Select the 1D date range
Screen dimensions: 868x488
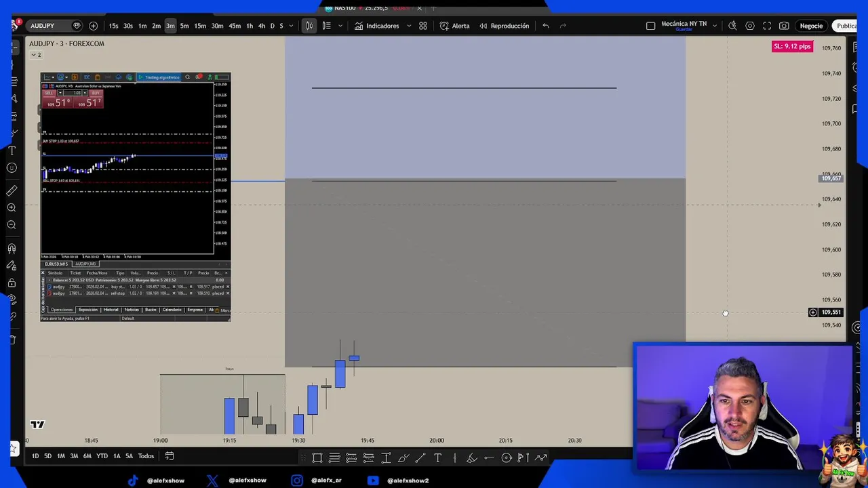35,456
